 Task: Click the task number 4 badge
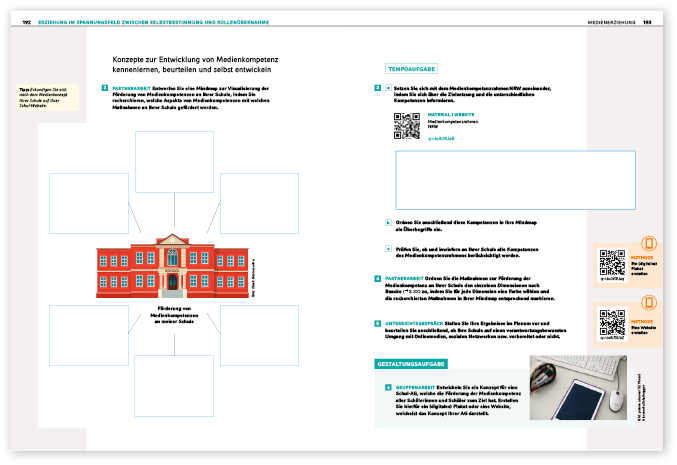coord(377,277)
